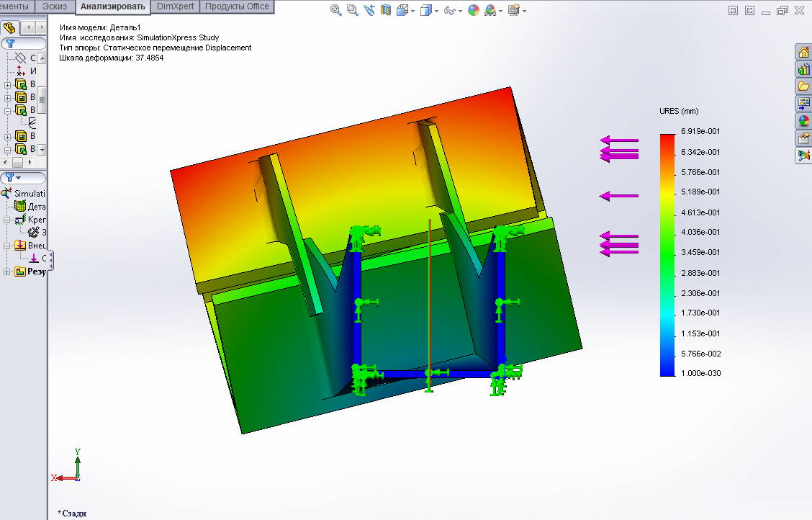The image size is (812, 520).
Task: Click the feature tree vertical scrollbar down arrow
Action: click(x=42, y=150)
